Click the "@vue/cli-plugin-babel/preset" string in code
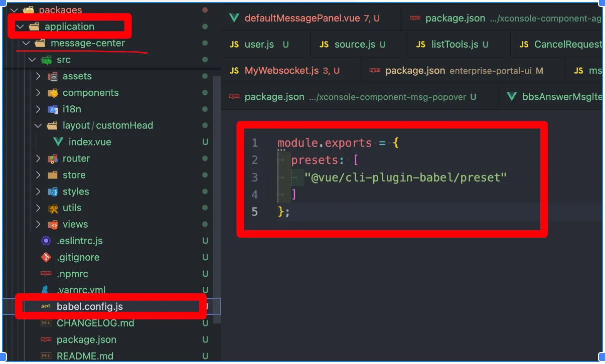The width and height of the screenshot is (605, 364). click(x=405, y=177)
